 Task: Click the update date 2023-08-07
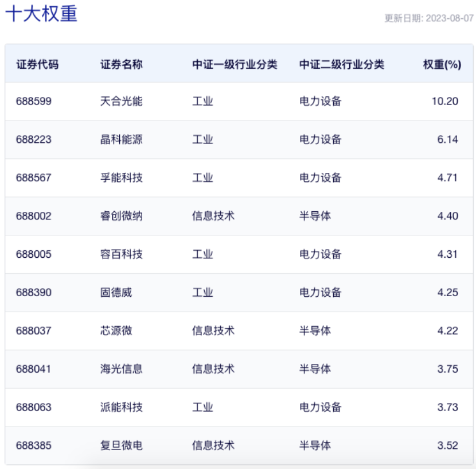(x=449, y=18)
